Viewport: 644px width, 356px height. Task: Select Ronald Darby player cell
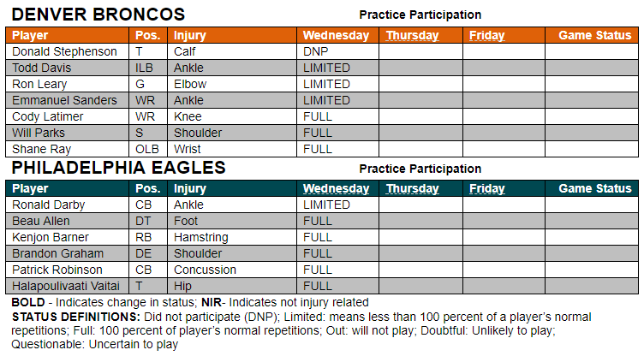click(68, 205)
